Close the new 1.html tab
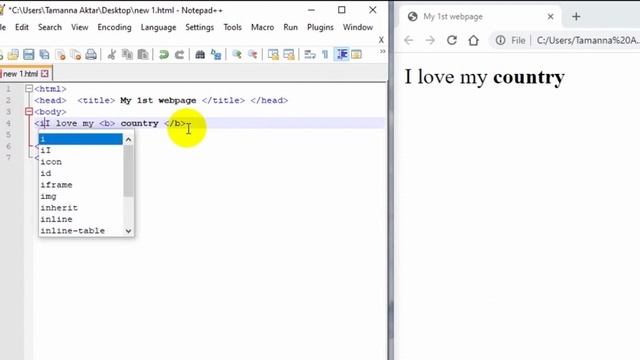The image size is (640, 360). click(44, 74)
